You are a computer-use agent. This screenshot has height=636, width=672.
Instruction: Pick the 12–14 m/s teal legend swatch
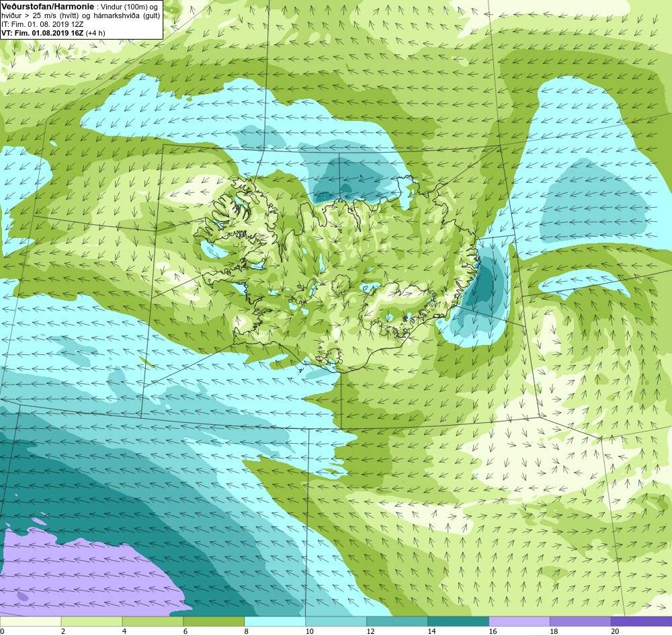click(397, 621)
